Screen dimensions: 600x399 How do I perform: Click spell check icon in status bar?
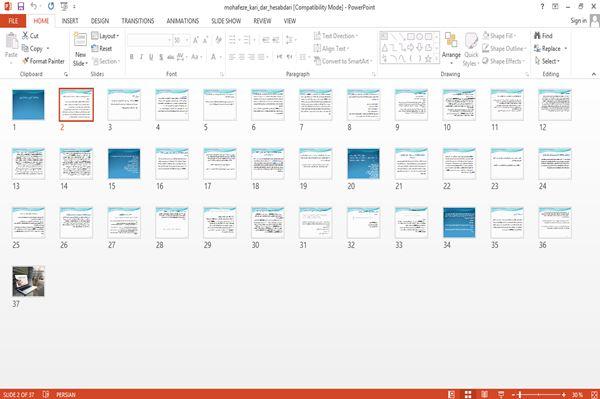pyautogui.click(x=46, y=394)
